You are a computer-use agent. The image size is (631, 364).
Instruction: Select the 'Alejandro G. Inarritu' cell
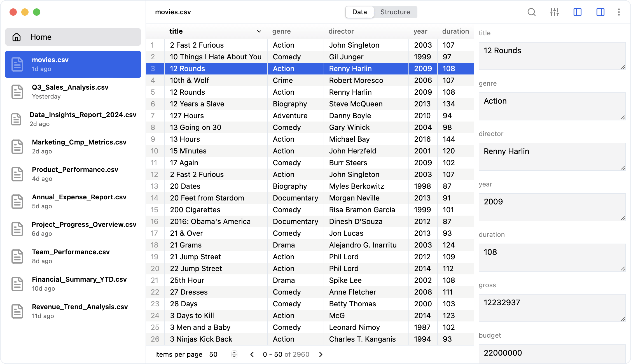coord(366,245)
